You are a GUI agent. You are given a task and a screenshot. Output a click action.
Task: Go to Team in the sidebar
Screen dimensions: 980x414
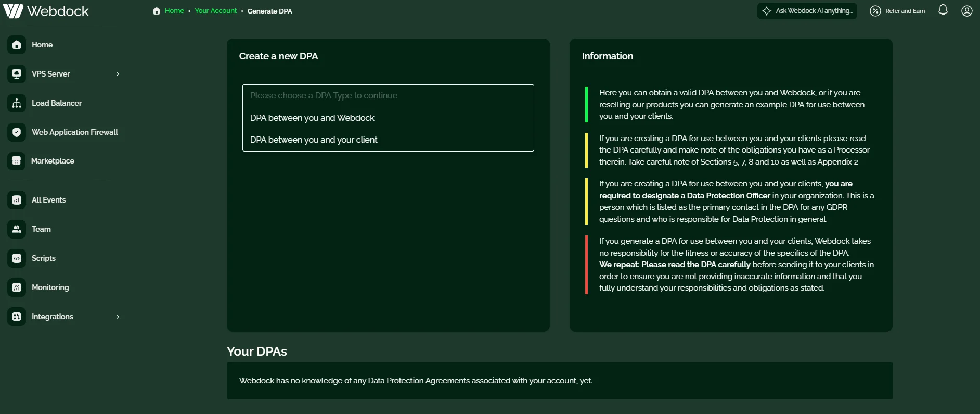pos(41,229)
